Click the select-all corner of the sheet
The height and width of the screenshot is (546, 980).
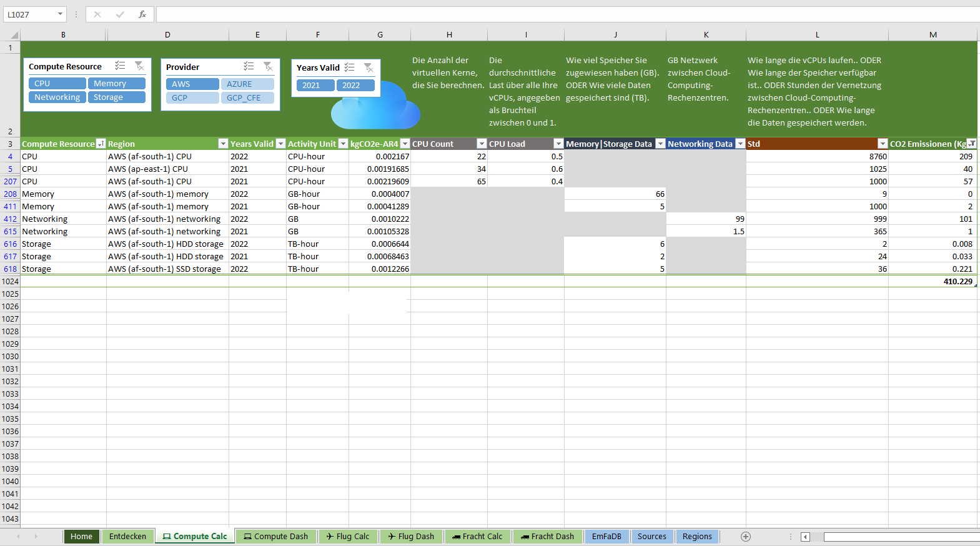pos(10,35)
